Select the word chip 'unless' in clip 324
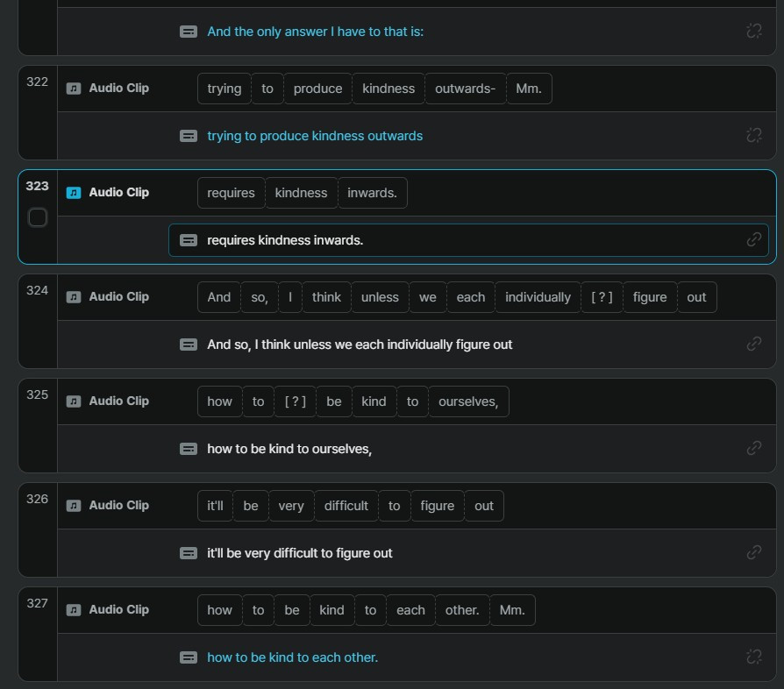Image resolution: width=784 pixels, height=689 pixels. (380, 297)
